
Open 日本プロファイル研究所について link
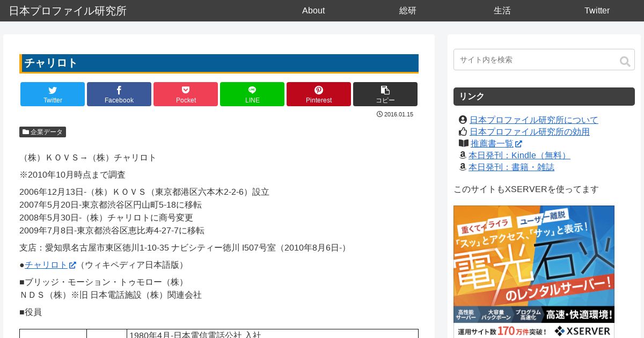point(533,120)
